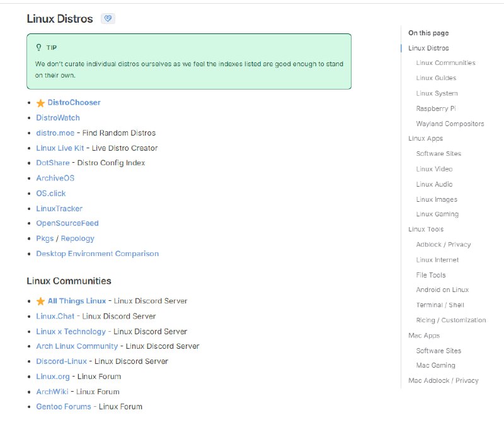Click the star icon next to DistroChooser
The height and width of the screenshot is (427, 504).
41,103
